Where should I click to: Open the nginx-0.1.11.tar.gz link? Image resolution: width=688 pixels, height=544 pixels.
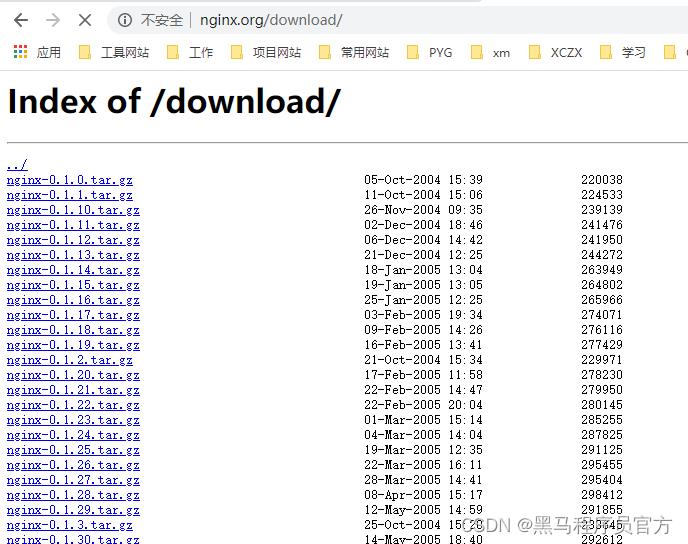point(73,225)
